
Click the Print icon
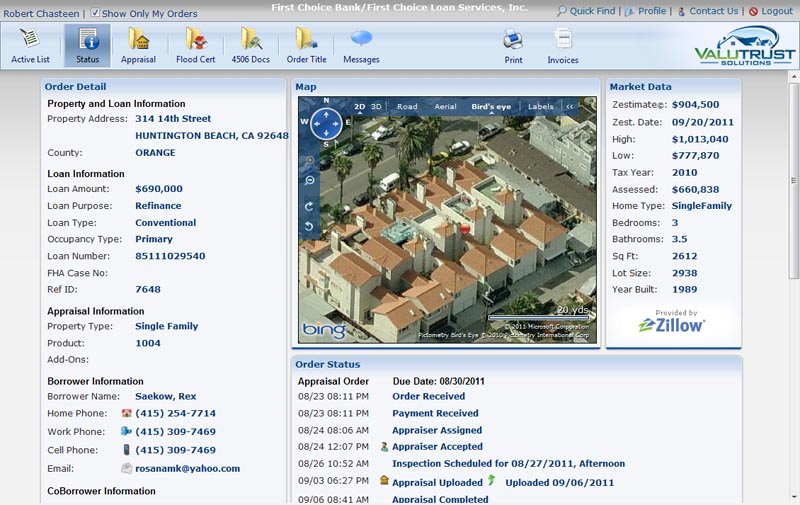tap(513, 46)
